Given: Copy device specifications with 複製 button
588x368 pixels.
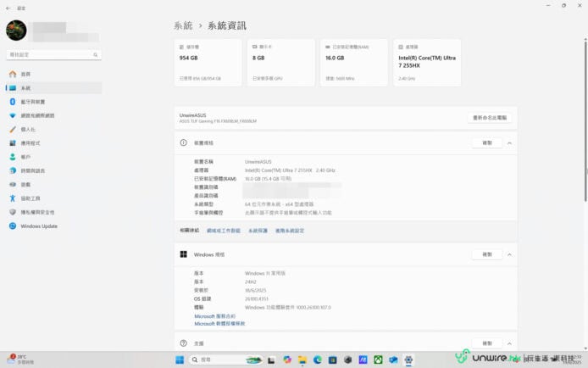Looking at the screenshot, I should click(486, 143).
